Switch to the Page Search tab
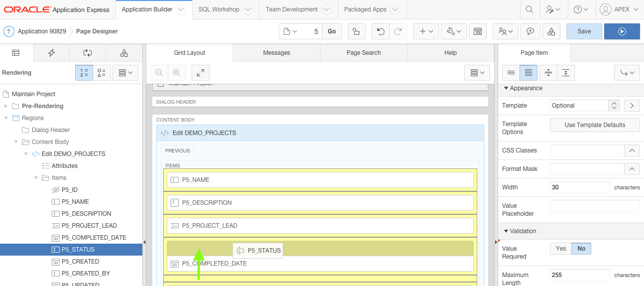 pyautogui.click(x=364, y=53)
